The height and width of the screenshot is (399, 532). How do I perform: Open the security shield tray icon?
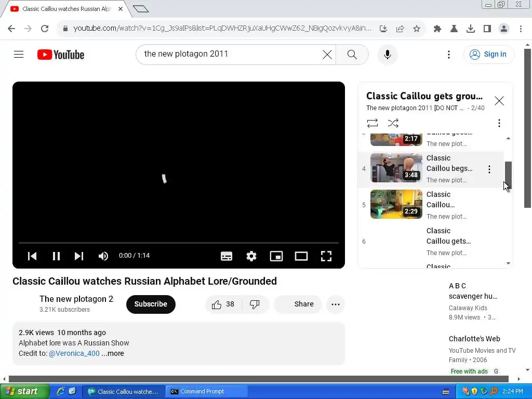coord(474,392)
